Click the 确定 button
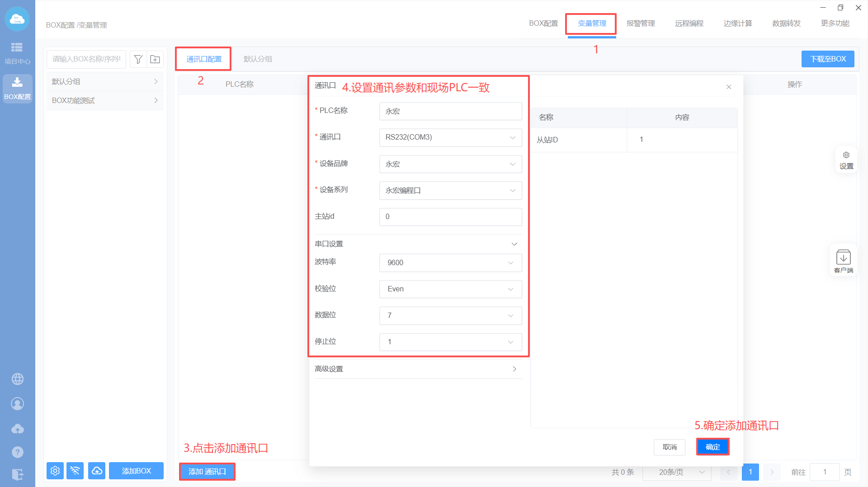Viewport: 868px width, 487px height. click(712, 447)
